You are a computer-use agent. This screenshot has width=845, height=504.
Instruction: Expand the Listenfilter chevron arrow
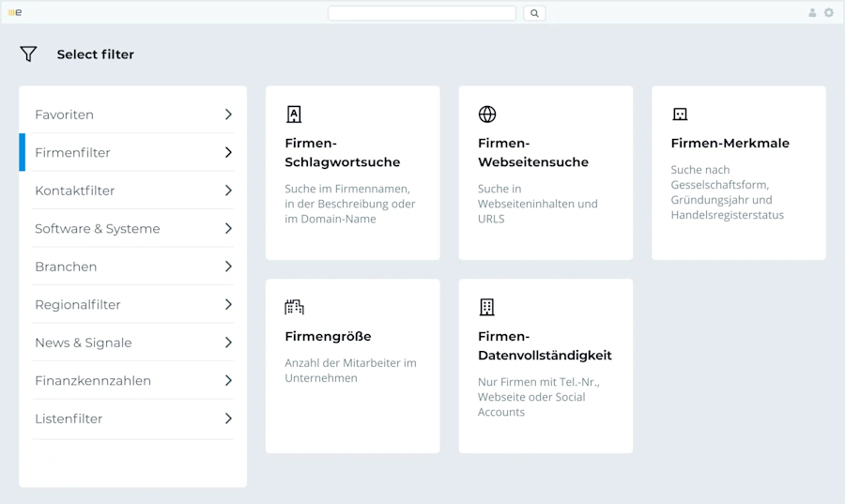228,419
